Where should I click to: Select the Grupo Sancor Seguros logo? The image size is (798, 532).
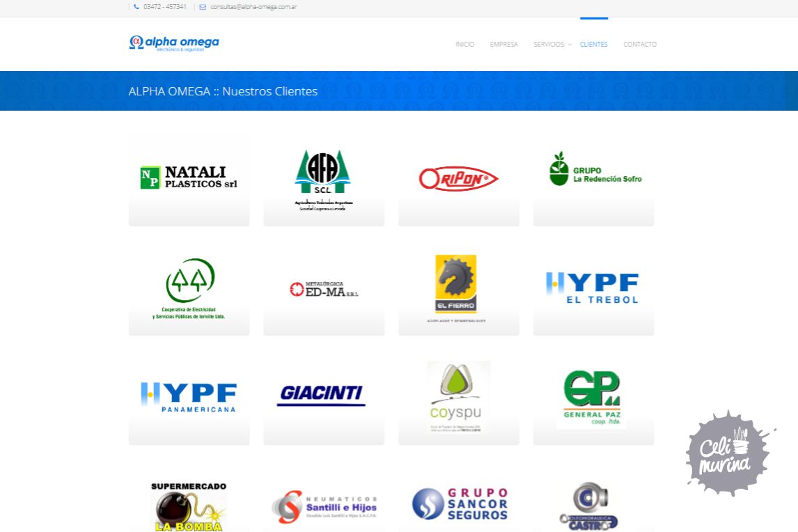coord(460,503)
